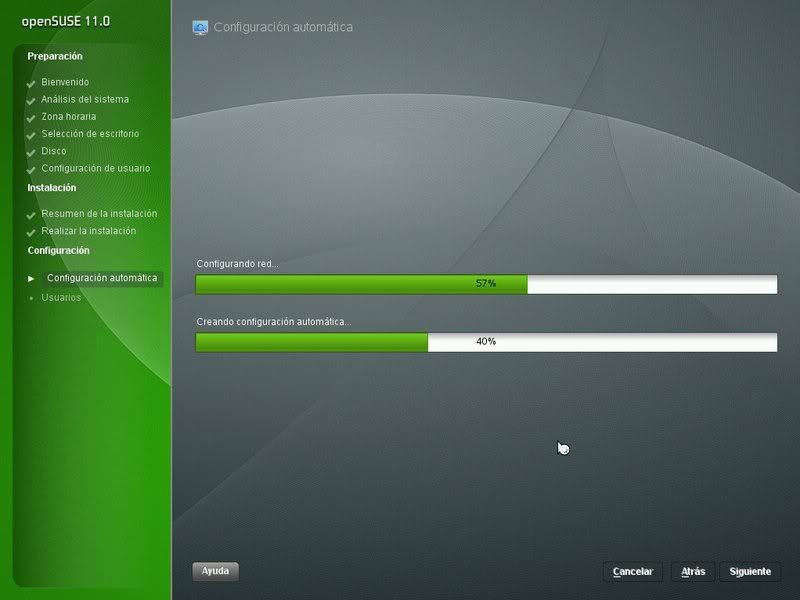Select the 'Selección de escritorio' step

point(90,134)
